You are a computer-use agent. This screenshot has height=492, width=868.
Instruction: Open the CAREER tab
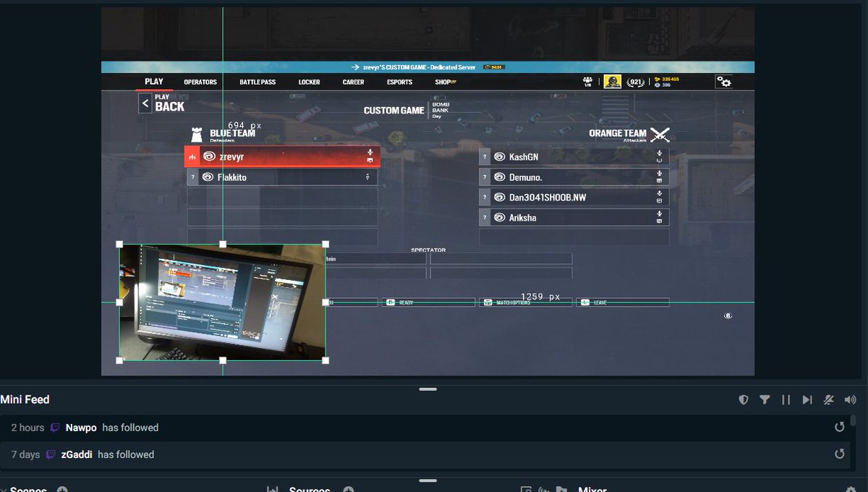pos(353,82)
